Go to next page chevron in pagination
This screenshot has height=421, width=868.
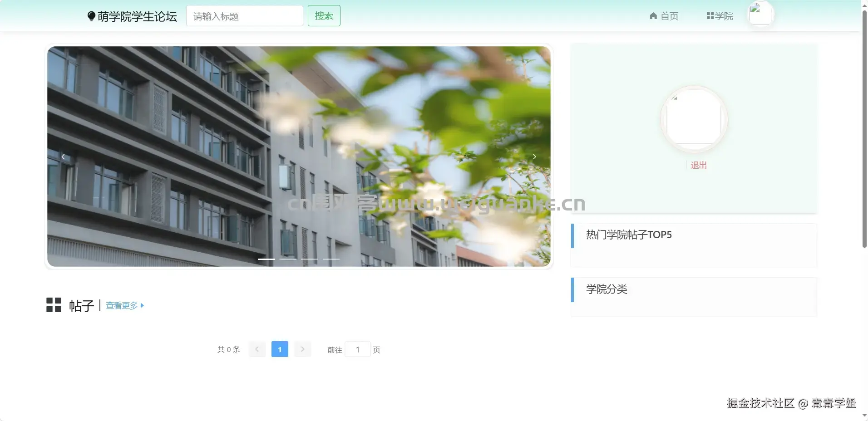(x=302, y=349)
